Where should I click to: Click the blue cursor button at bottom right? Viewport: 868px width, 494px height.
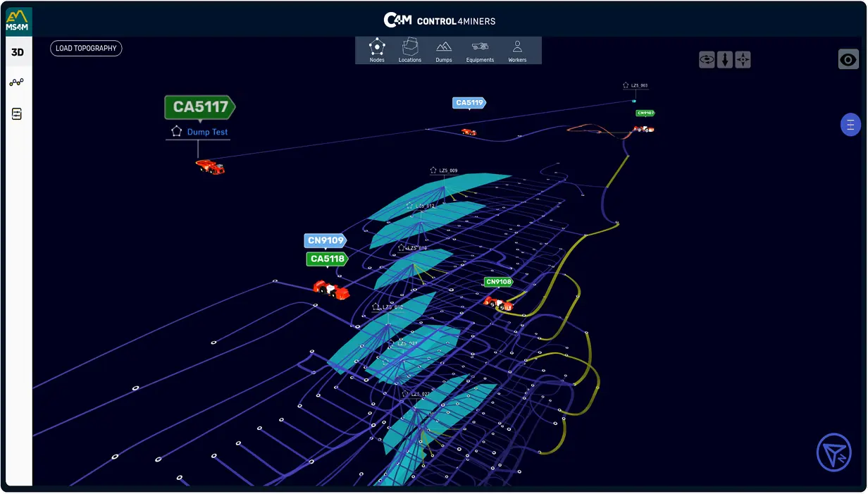833,453
